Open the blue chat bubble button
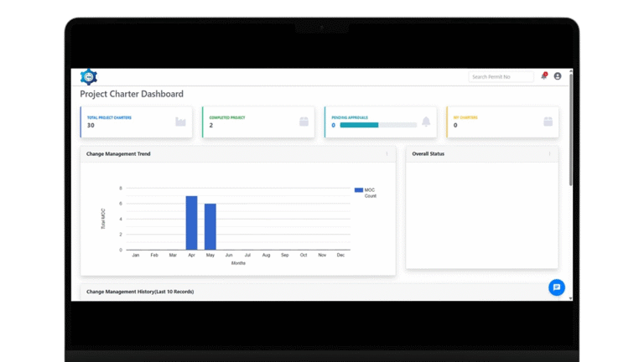 pyautogui.click(x=556, y=287)
